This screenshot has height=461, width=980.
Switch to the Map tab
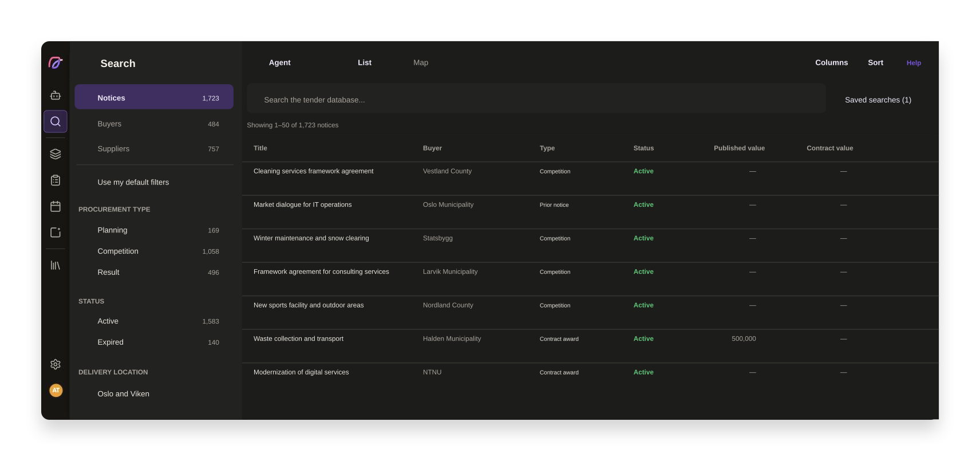point(421,62)
